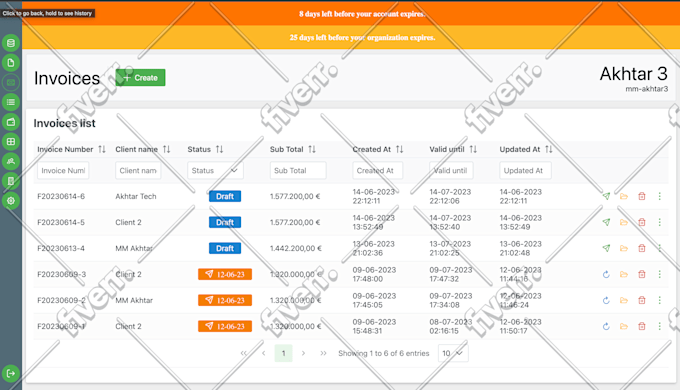Sort by Updated At column arrows
Viewport: 680px width, 390px height.
[549, 149]
